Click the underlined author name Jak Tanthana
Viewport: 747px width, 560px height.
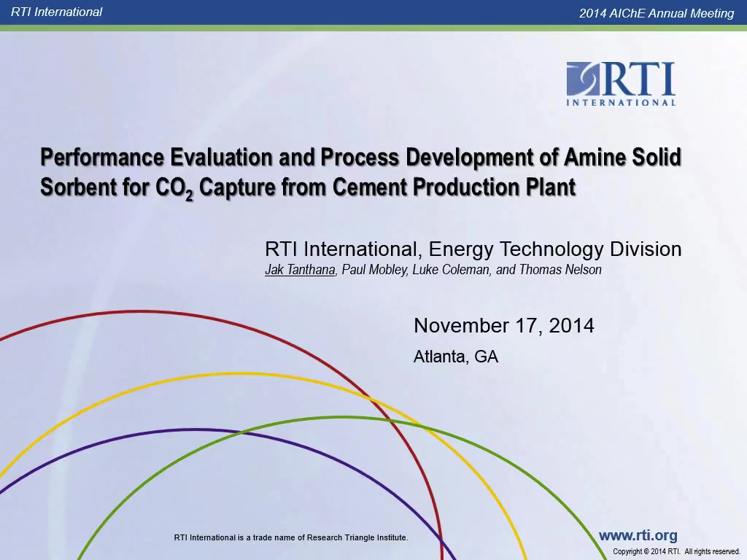click(x=300, y=270)
